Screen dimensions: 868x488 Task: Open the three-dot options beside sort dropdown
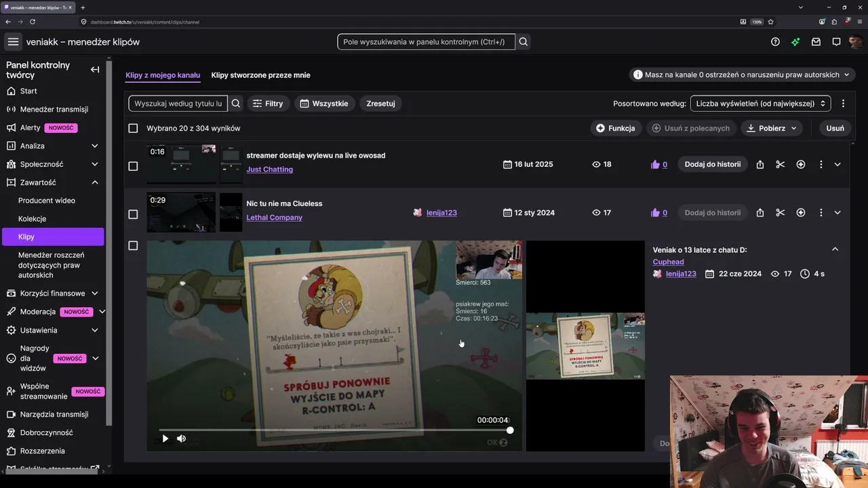(843, 104)
